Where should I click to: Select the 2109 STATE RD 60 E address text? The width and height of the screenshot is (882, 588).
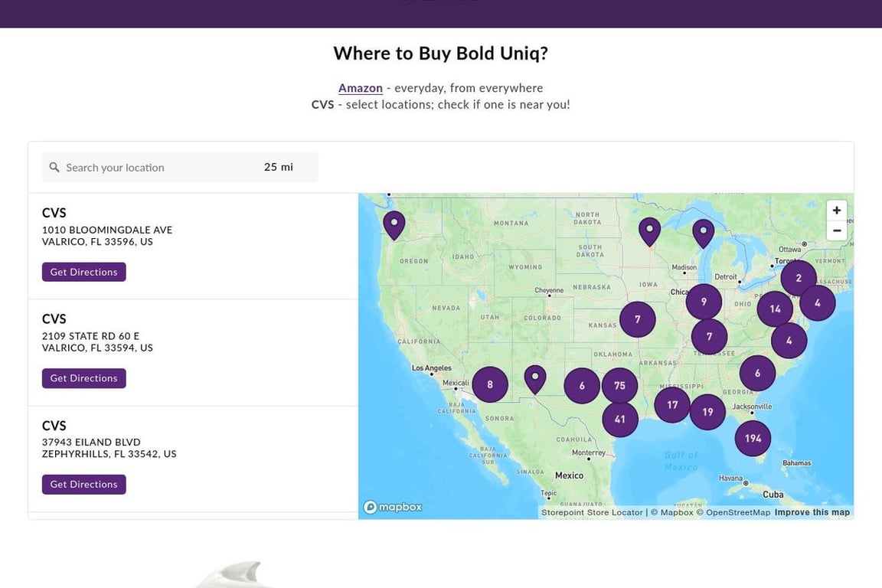[90, 336]
